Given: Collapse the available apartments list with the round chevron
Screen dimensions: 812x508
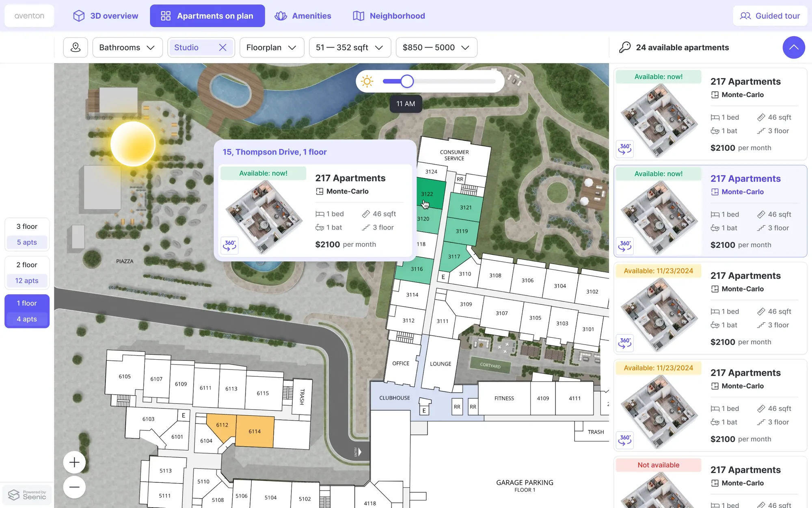Looking at the screenshot, I should click(794, 48).
